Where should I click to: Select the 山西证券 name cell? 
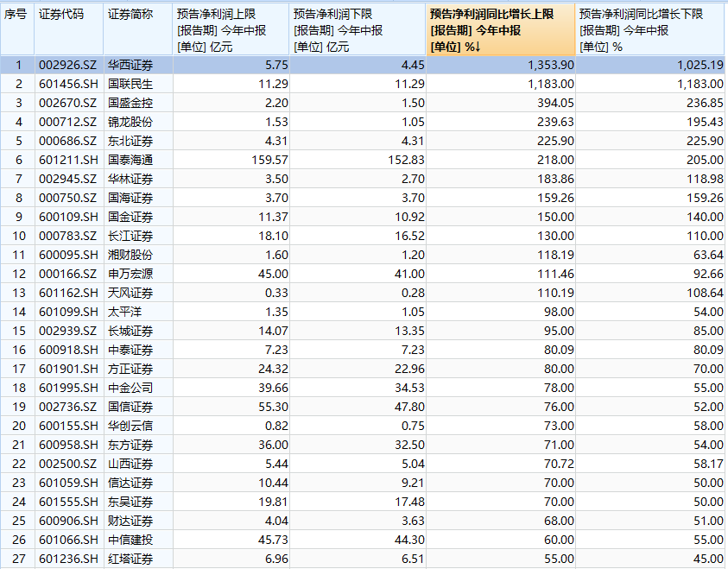(138, 465)
